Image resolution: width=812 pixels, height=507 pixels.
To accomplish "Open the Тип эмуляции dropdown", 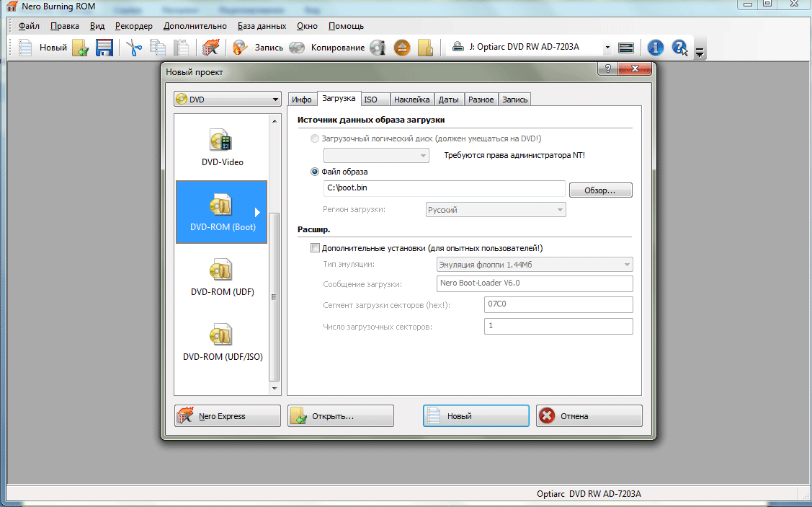I will tap(535, 265).
